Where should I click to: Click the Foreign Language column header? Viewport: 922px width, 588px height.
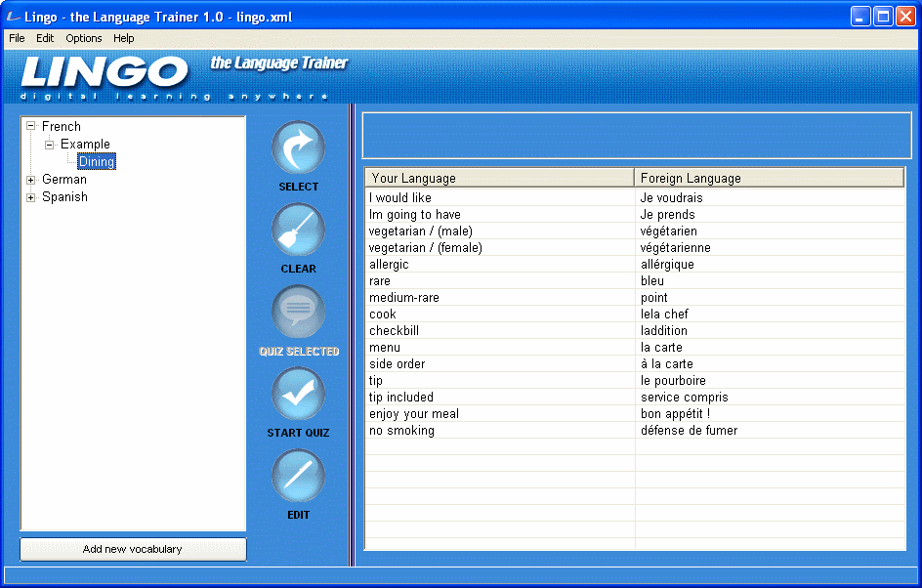pyautogui.click(x=769, y=178)
